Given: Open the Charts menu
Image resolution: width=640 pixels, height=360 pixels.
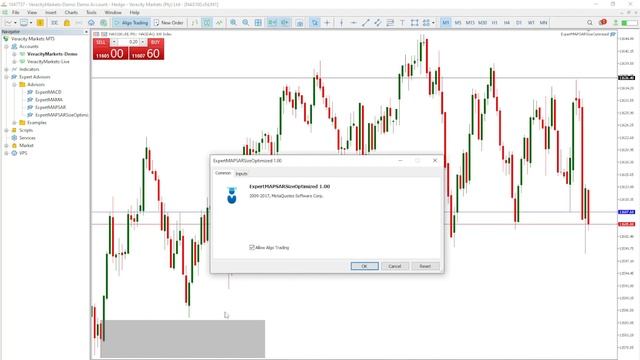Looking at the screenshot, I should click(x=71, y=13).
